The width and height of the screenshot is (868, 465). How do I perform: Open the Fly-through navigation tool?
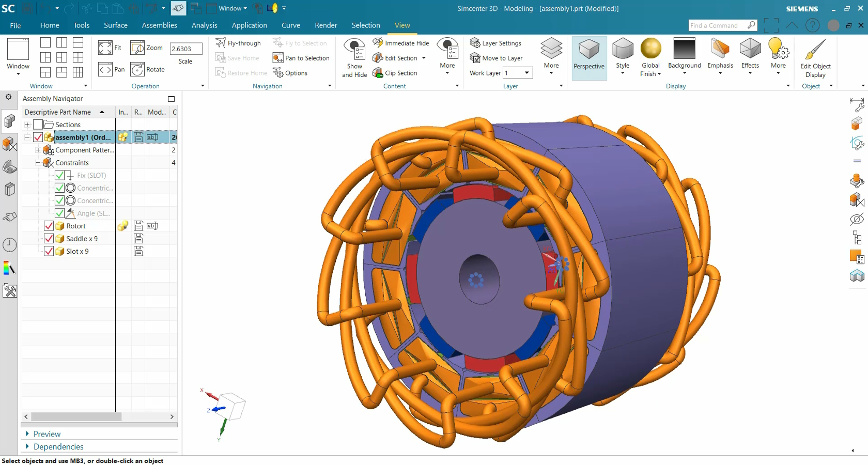[x=238, y=43]
